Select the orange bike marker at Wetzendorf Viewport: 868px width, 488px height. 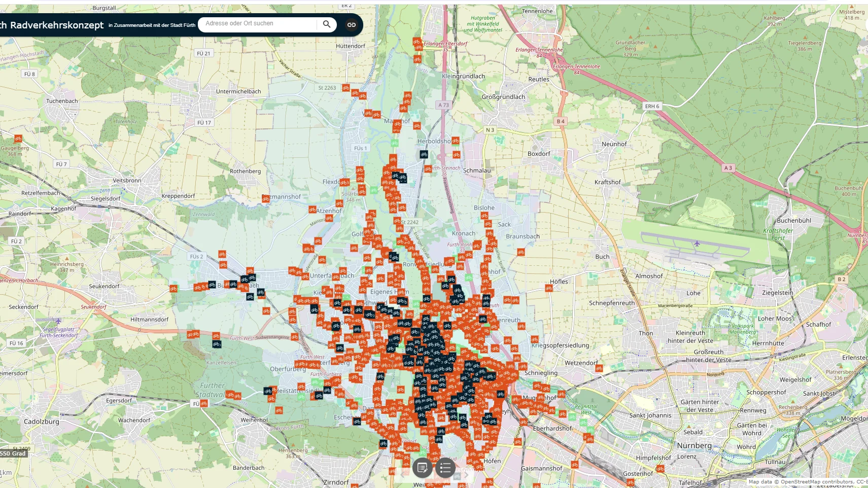pos(599,368)
